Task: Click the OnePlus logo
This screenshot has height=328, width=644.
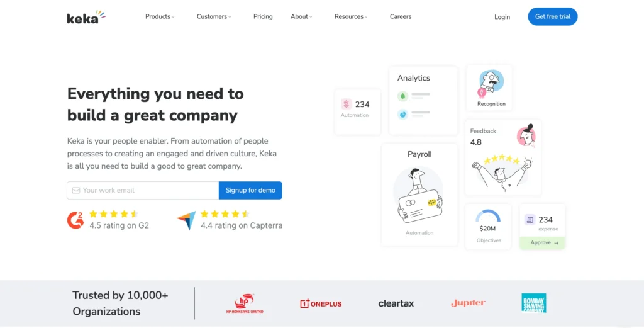Action: [321, 303]
